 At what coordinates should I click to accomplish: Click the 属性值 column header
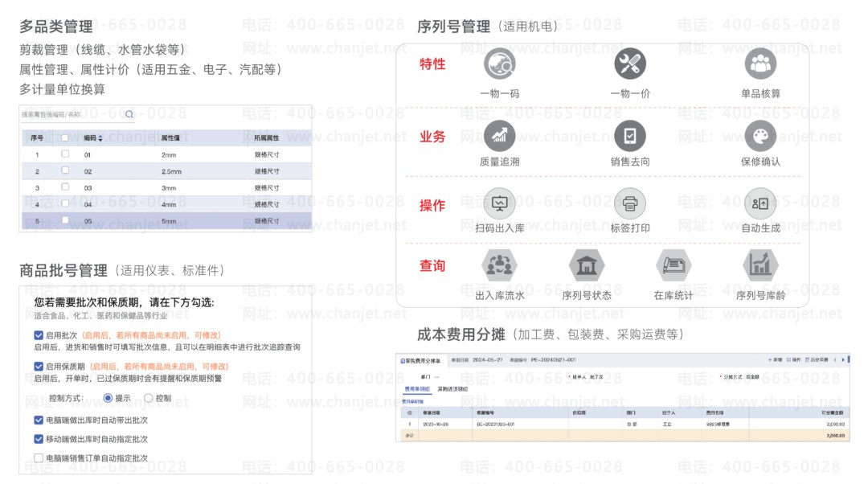click(x=170, y=138)
